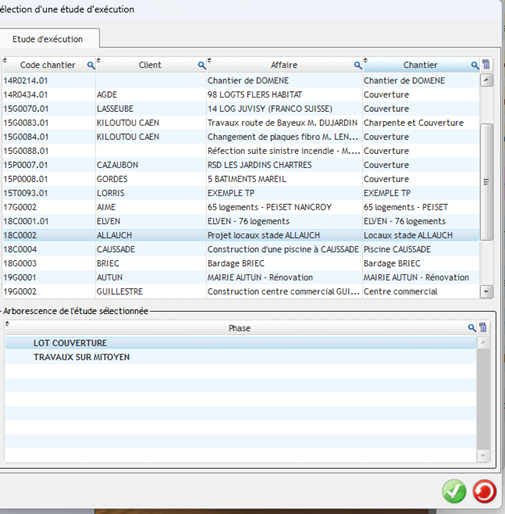The width and height of the screenshot is (505, 514).
Task: Toggle sort arrows on Affaire column
Action: (x=209, y=60)
